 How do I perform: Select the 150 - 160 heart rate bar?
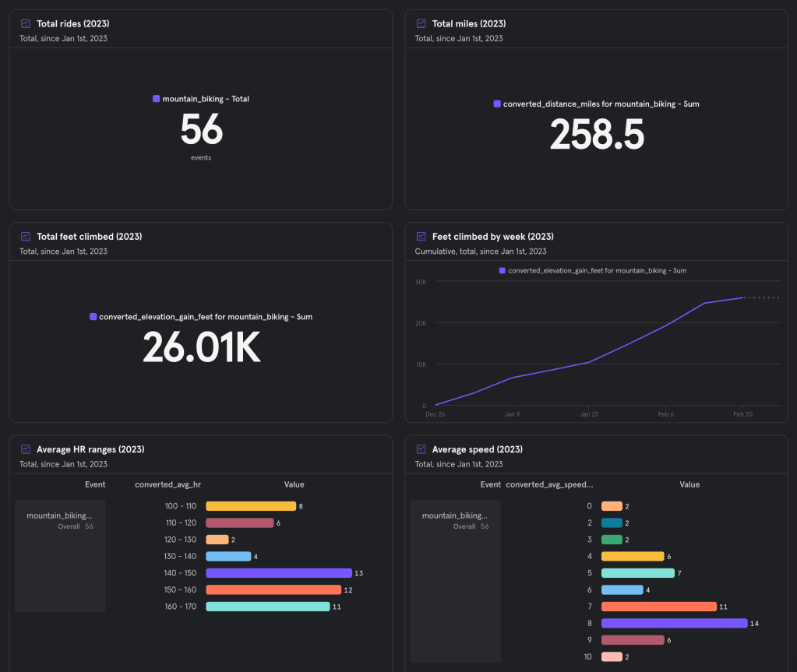tap(273, 589)
